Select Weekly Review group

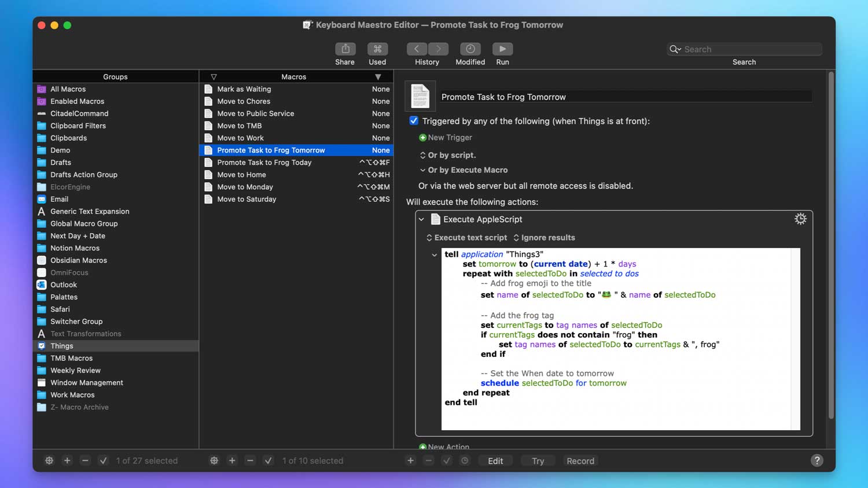[x=116, y=371]
